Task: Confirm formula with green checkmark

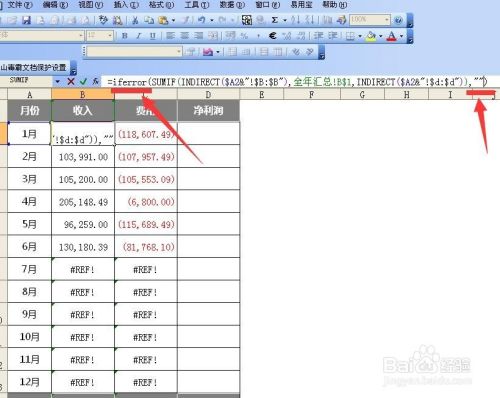Action: point(83,81)
